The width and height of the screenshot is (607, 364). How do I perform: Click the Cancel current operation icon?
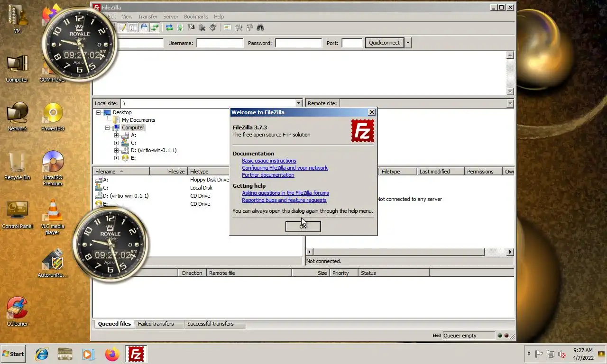click(191, 28)
